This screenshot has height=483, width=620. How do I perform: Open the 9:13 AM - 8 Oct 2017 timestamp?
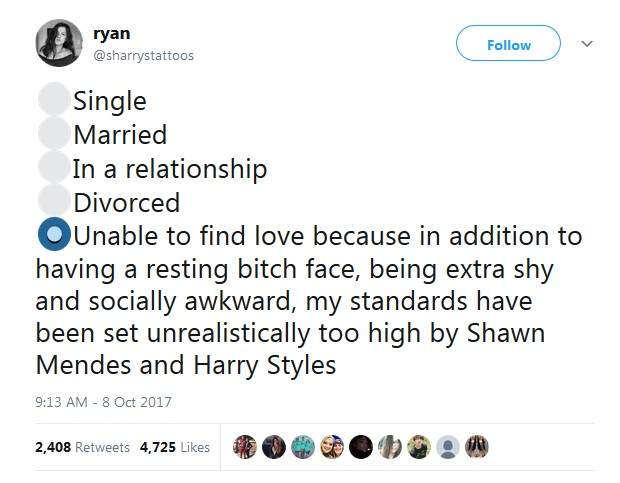(x=104, y=402)
